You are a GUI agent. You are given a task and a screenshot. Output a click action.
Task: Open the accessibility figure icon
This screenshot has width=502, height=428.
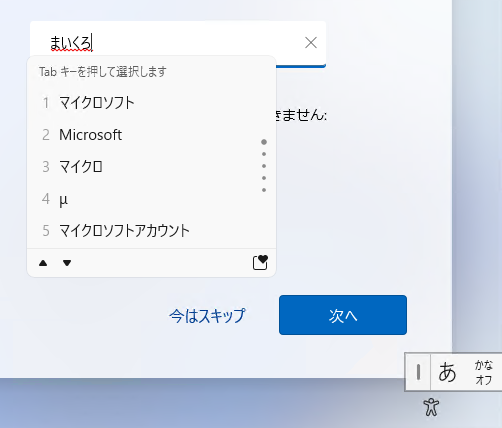[x=431, y=407]
